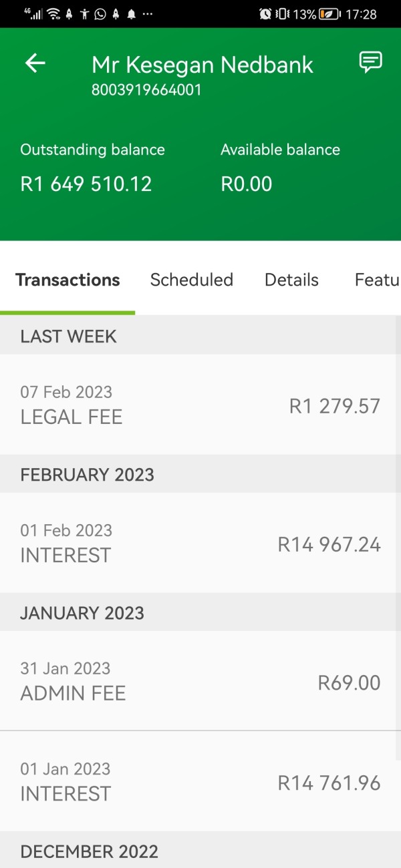The height and width of the screenshot is (868, 401).
Task: Select the partially visible Features tab
Action: pyautogui.click(x=377, y=280)
